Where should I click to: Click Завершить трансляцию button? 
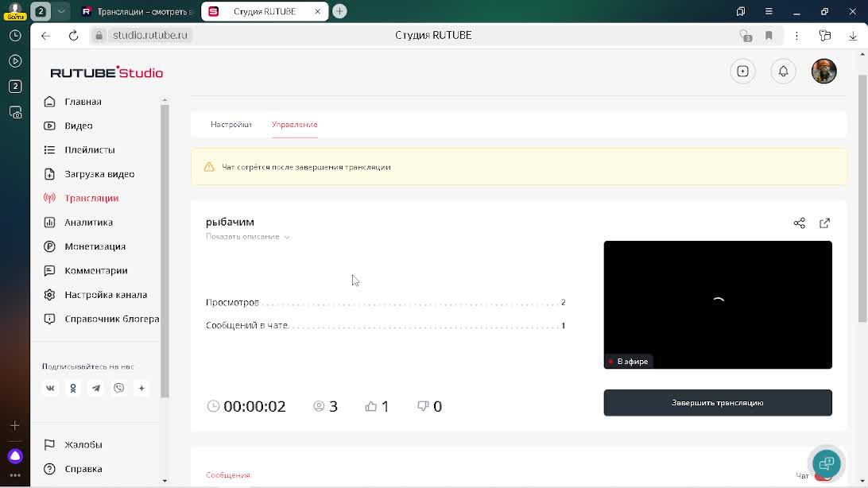coord(718,403)
